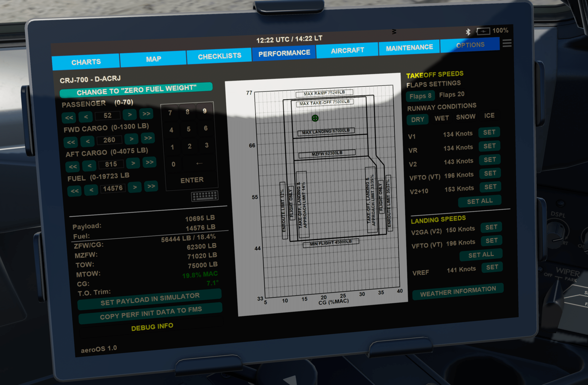Select WET runway condition
The image size is (588, 385).
coord(441,118)
